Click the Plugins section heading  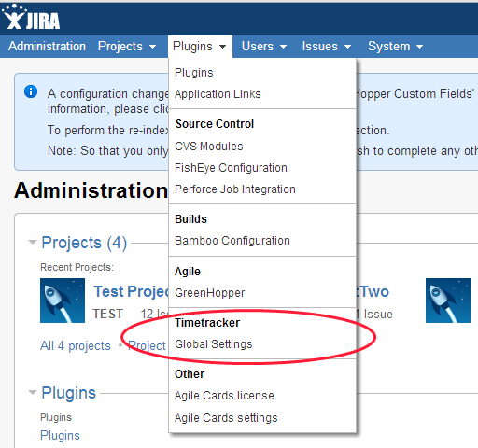68,393
